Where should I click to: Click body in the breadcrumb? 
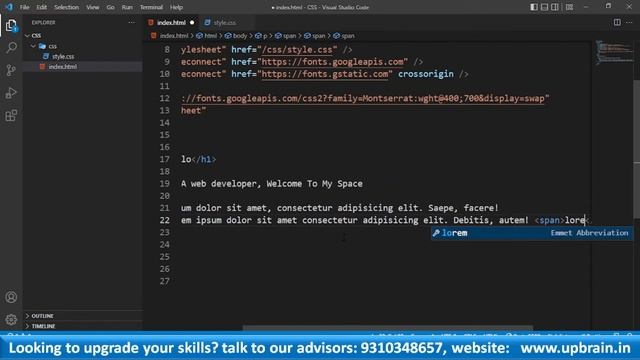point(240,36)
